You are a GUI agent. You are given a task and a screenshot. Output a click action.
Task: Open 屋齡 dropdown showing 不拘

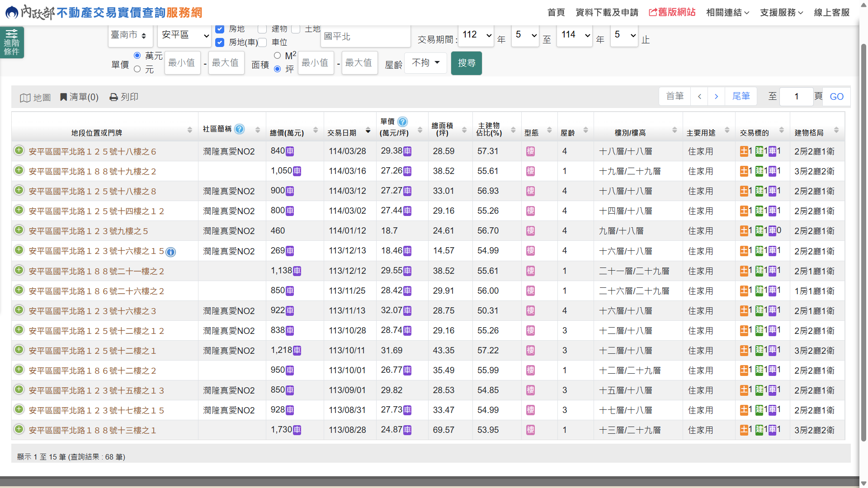pos(425,63)
